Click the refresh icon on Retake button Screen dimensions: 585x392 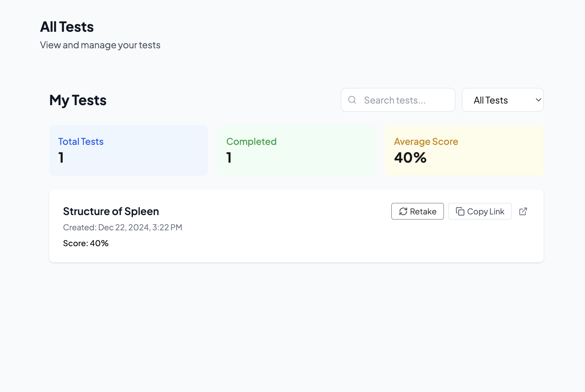(403, 212)
